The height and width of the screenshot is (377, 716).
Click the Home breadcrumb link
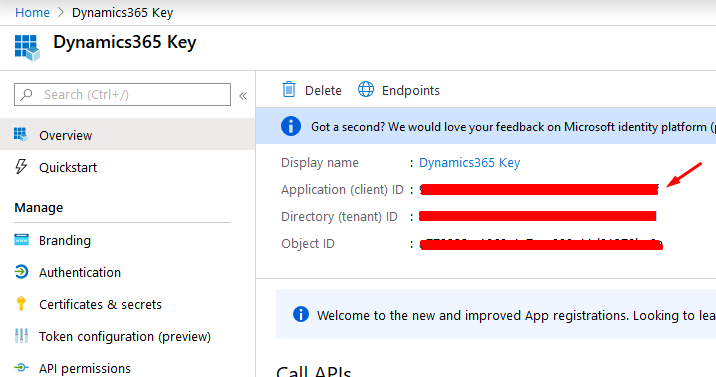click(32, 12)
